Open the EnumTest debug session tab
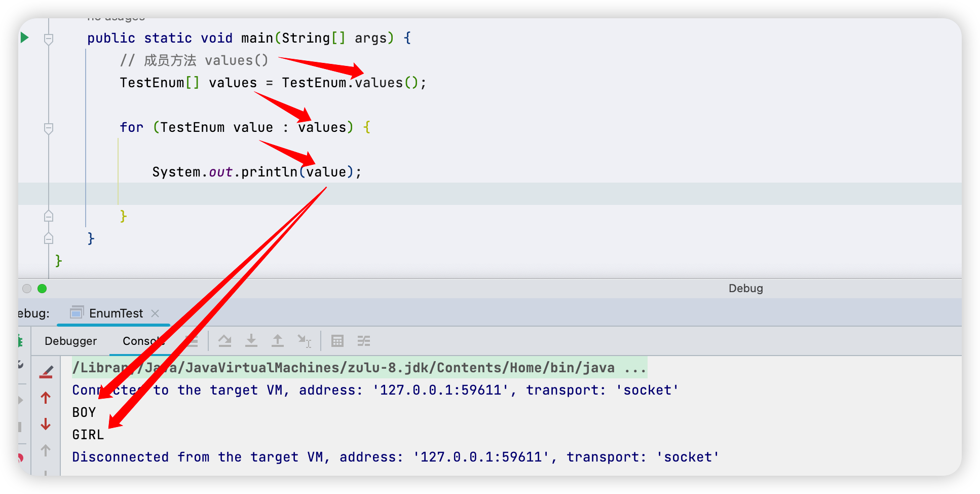Image resolution: width=980 pixels, height=494 pixels. (x=116, y=313)
